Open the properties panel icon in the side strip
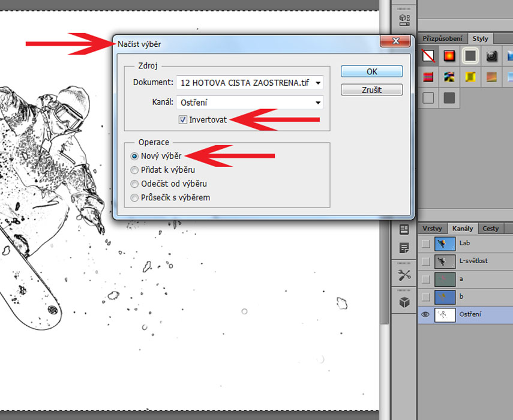Image resolution: width=513 pixels, height=420 pixels. 404,229
